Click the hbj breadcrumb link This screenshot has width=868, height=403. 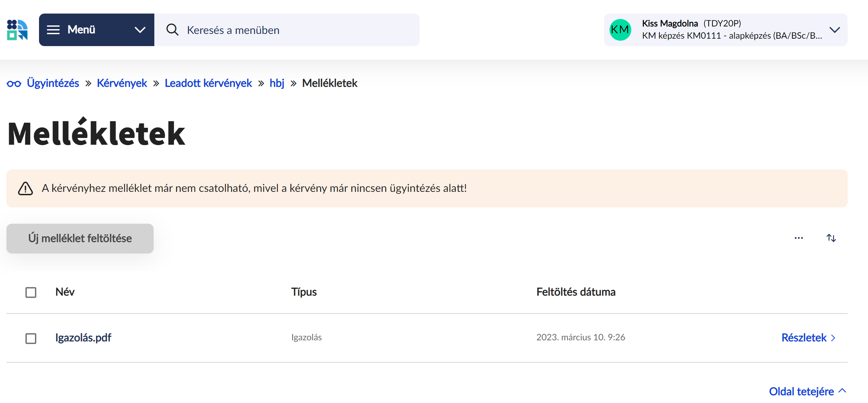click(x=277, y=83)
